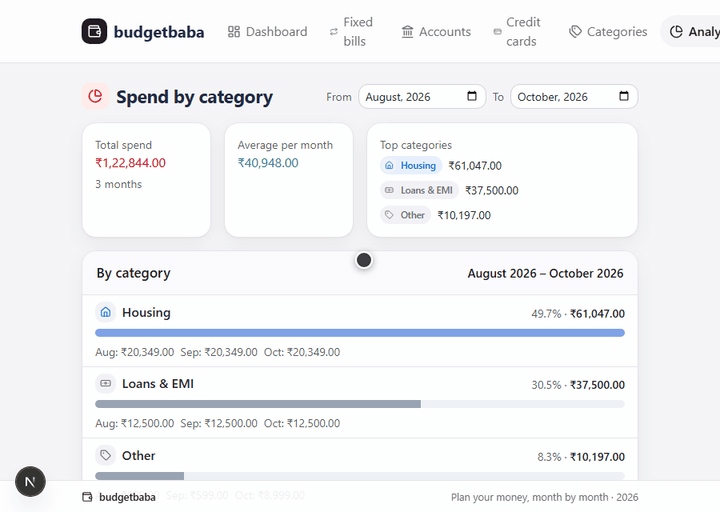Click Aug: ₹20,349.00 under Housing
Screen dimensions: 720x512
[x=135, y=352]
